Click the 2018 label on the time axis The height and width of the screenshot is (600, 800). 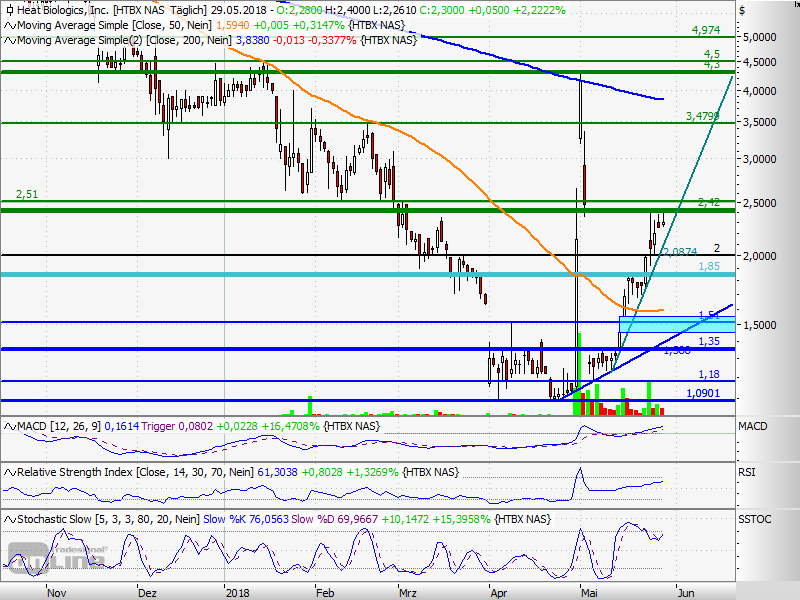click(x=237, y=593)
